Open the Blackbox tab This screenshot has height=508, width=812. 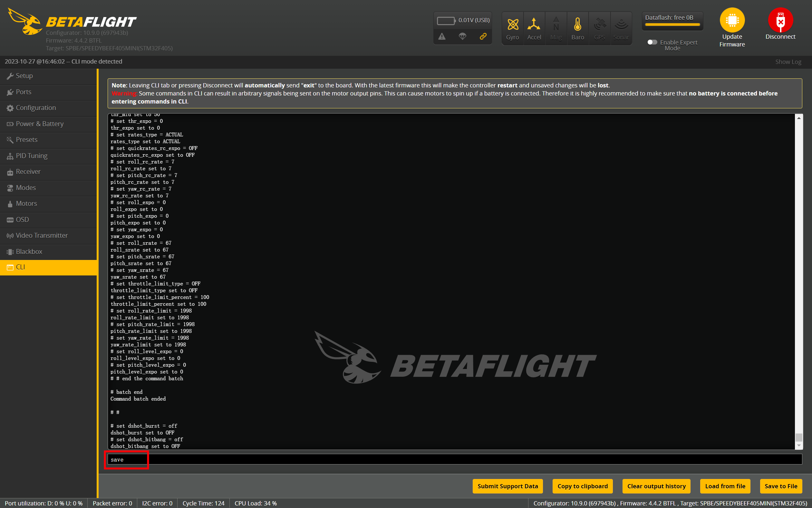point(48,252)
